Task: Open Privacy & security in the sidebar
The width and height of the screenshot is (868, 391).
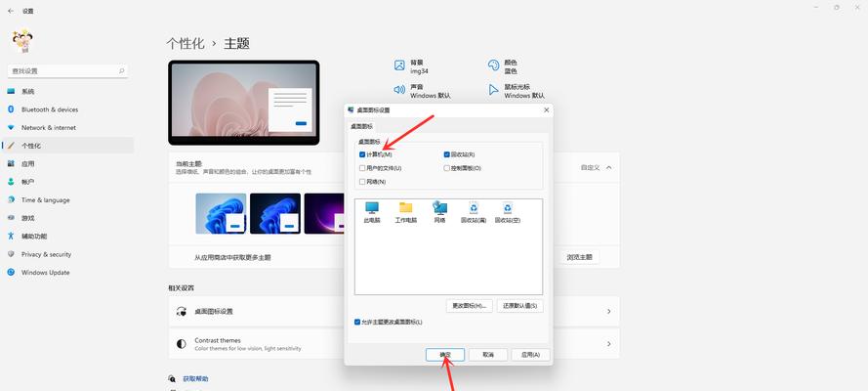Action: pos(67,254)
